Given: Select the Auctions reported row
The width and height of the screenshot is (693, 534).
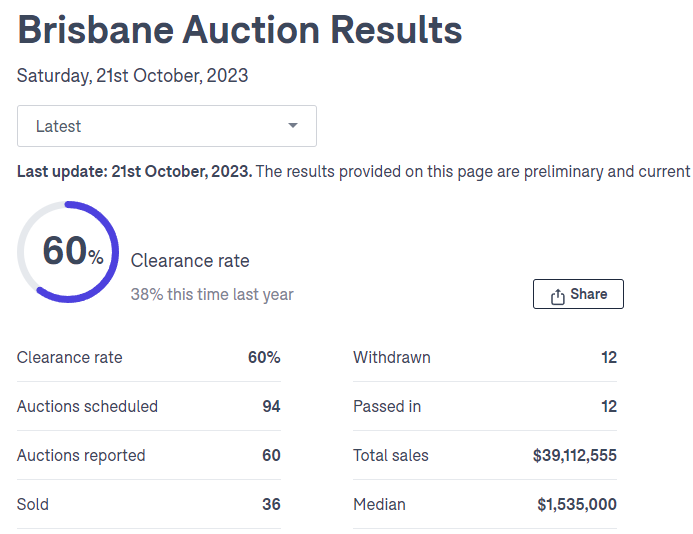Looking at the screenshot, I should [81, 455].
